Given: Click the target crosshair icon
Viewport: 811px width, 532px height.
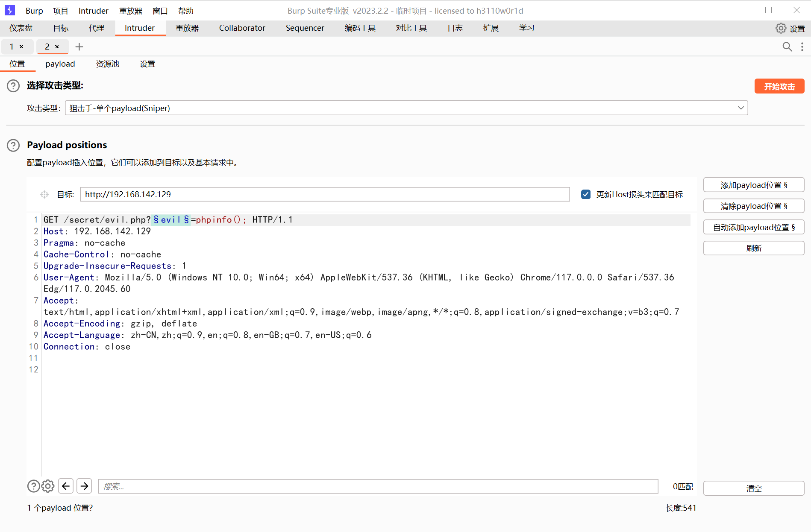Looking at the screenshot, I should point(44,195).
